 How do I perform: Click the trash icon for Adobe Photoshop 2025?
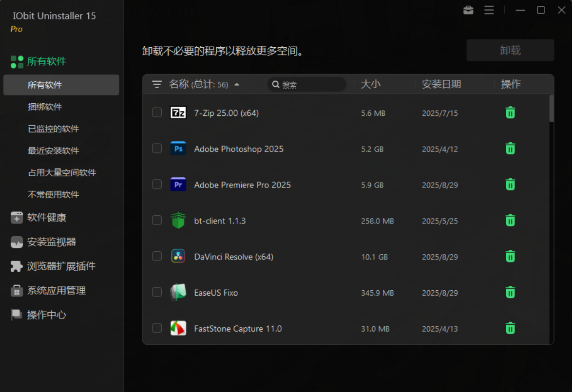click(510, 149)
